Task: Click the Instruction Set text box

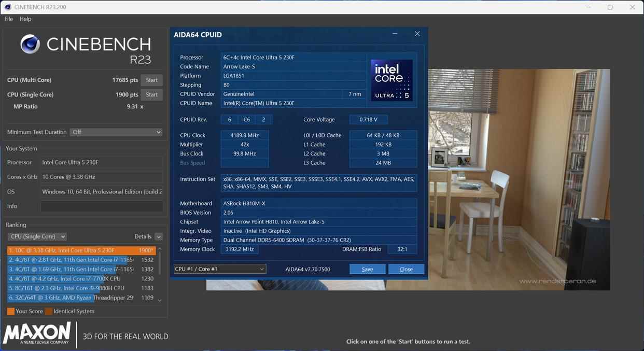Action: coord(319,183)
